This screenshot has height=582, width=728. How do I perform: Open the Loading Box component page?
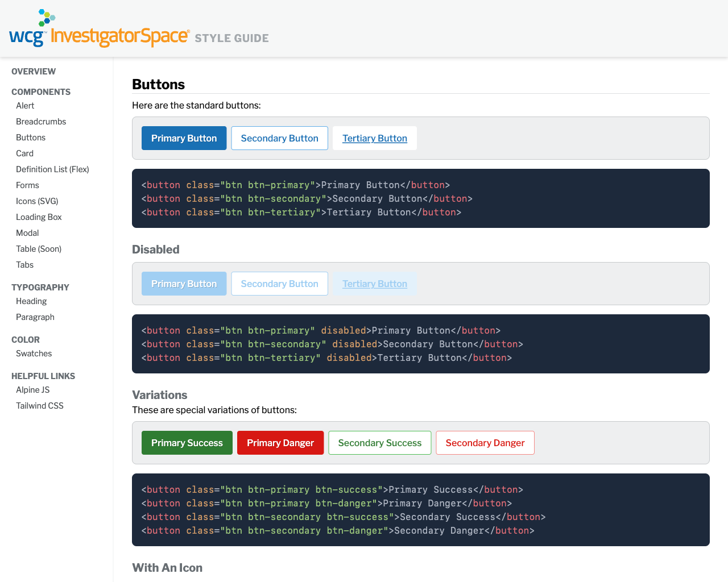coord(39,217)
